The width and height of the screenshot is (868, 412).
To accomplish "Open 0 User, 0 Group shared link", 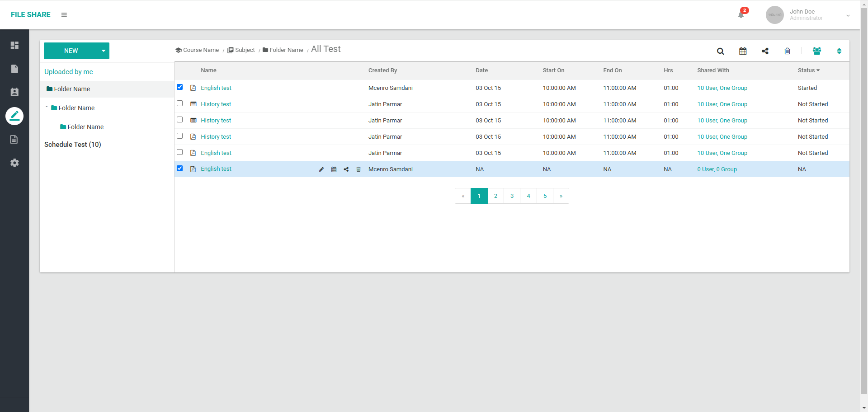I will point(717,169).
